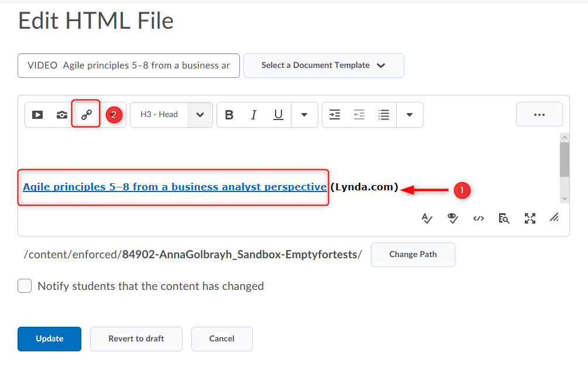Click the spellcheck icon
588x366 pixels.
427,218
